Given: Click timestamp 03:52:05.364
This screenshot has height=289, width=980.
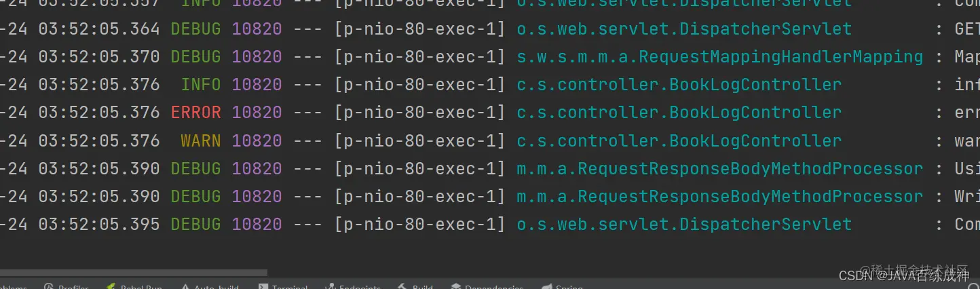Looking at the screenshot, I should tap(99, 29).
